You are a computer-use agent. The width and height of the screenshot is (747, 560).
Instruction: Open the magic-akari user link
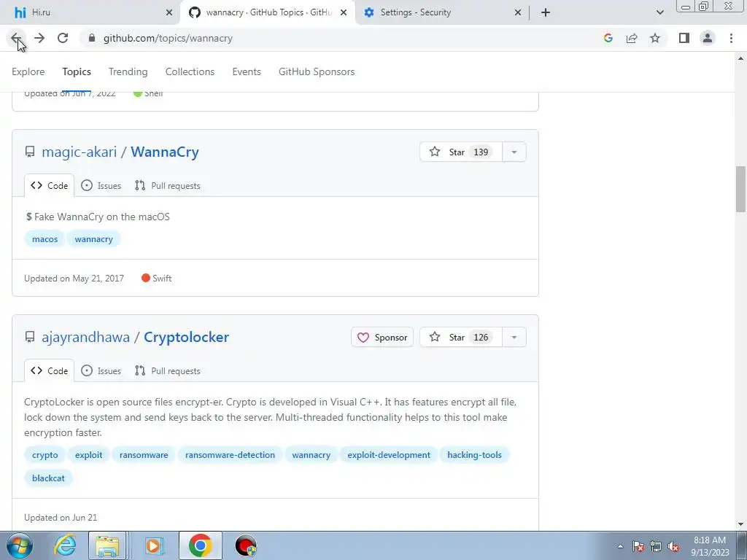79,152
